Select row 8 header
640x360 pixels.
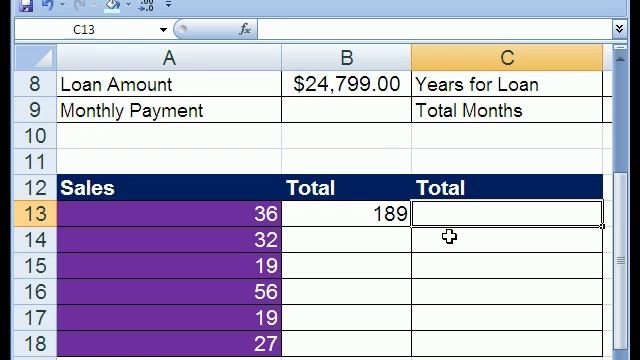point(35,84)
